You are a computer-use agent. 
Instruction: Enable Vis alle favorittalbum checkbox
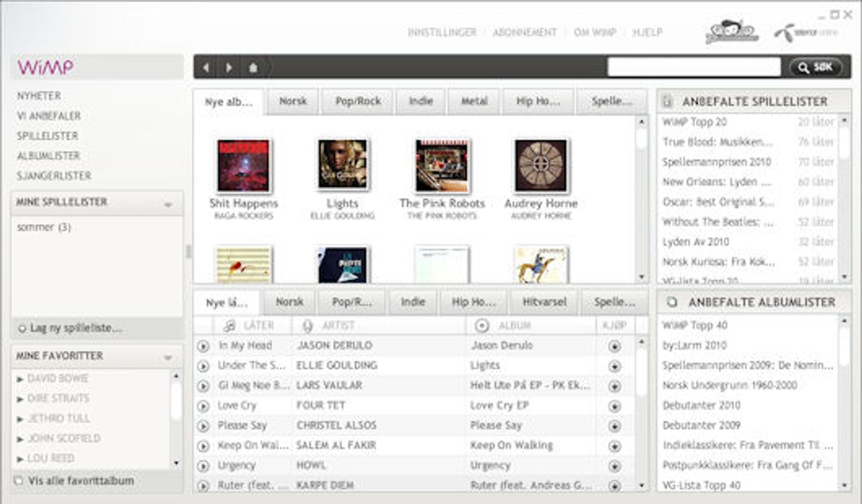coord(19,481)
